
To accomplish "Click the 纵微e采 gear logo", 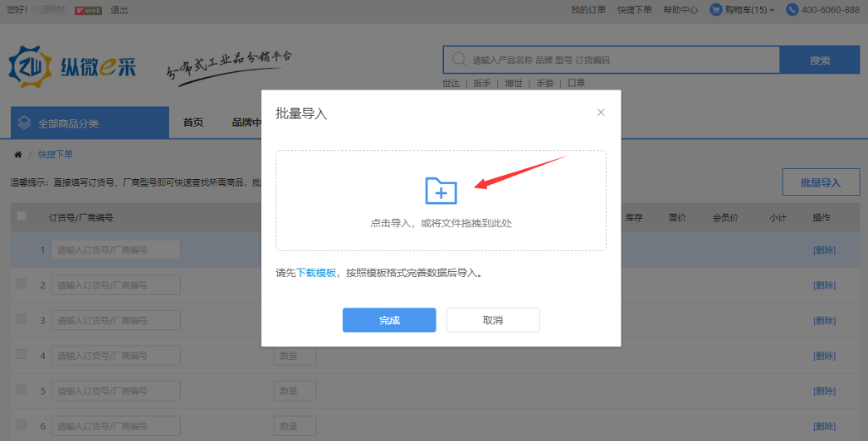I will (30, 67).
